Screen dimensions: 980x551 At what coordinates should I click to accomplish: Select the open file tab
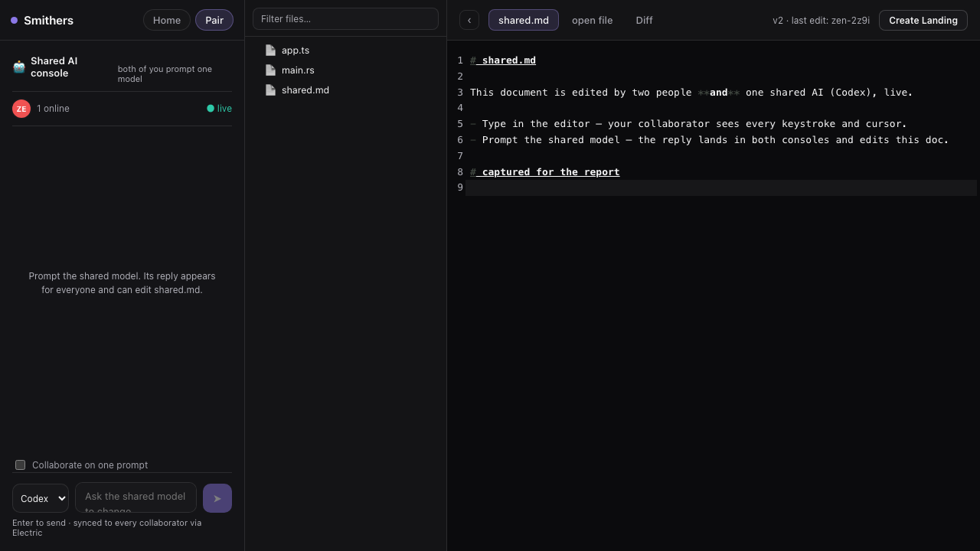pos(593,20)
